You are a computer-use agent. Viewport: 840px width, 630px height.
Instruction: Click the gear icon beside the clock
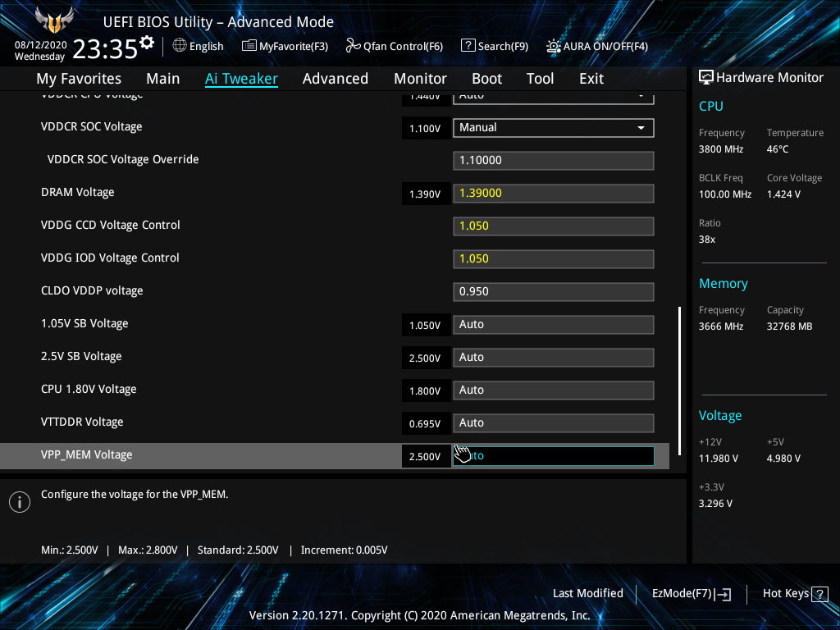pyautogui.click(x=146, y=43)
